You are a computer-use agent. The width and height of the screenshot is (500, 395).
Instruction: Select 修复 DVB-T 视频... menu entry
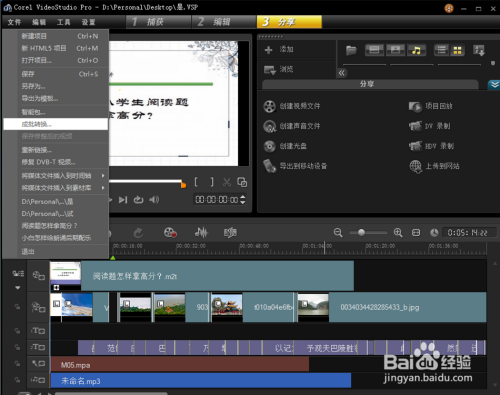(56, 162)
